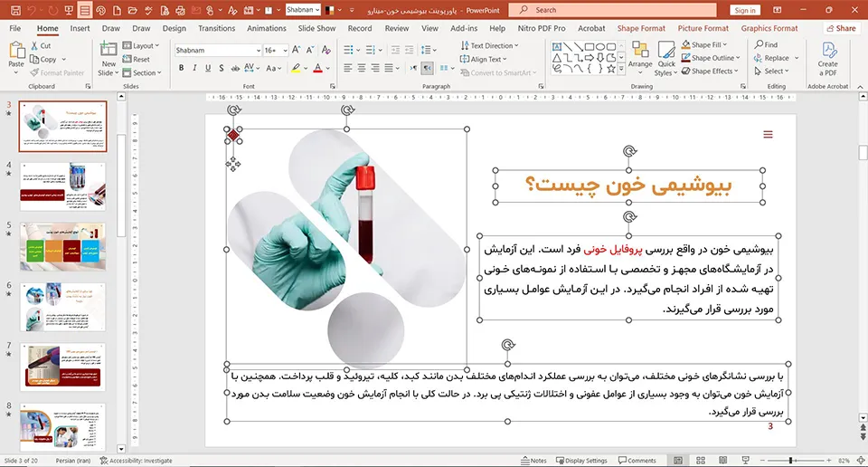
Task: Start Slide Show from status bar icon
Action: [746, 461]
